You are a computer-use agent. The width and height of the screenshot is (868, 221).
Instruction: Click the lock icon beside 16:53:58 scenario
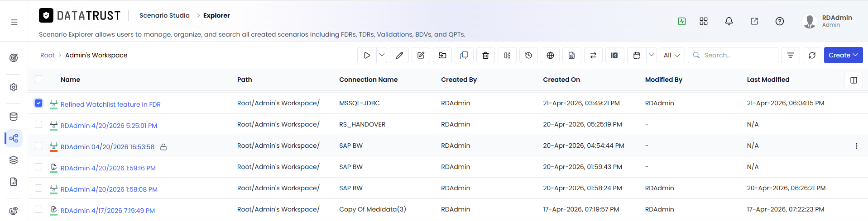[163, 147]
